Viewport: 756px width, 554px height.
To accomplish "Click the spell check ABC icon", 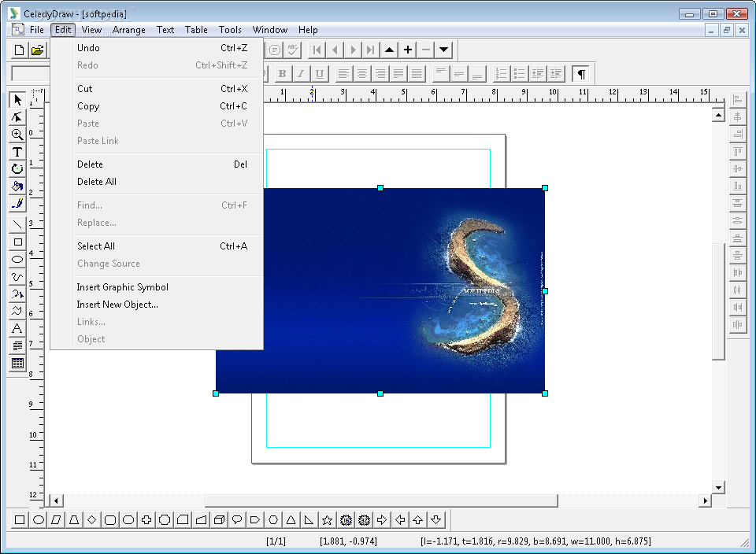I will coord(293,50).
